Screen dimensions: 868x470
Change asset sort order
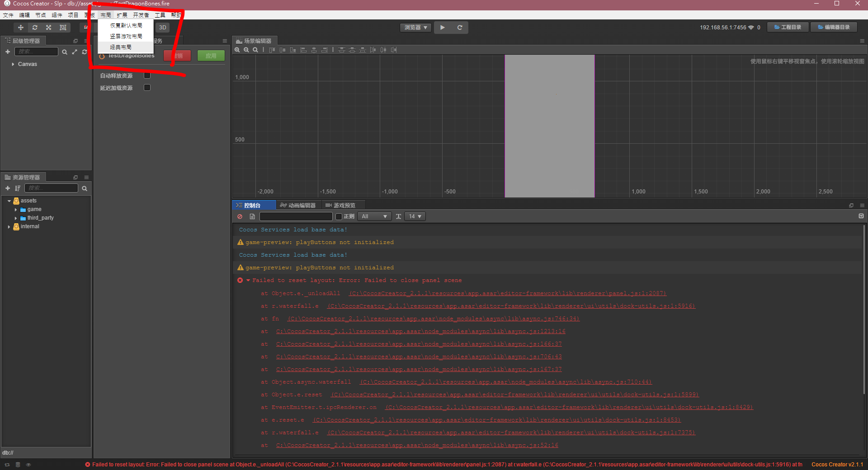pyautogui.click(x=18, y=188)
